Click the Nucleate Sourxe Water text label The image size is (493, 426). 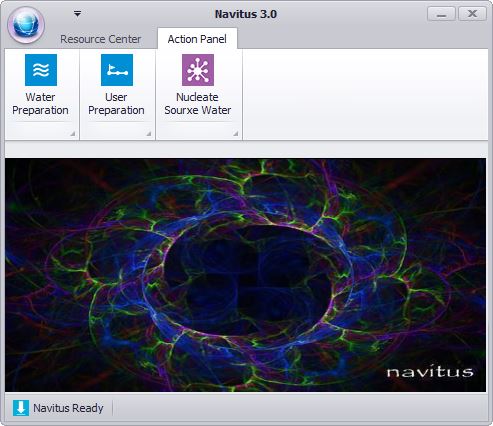pos(198,104)
